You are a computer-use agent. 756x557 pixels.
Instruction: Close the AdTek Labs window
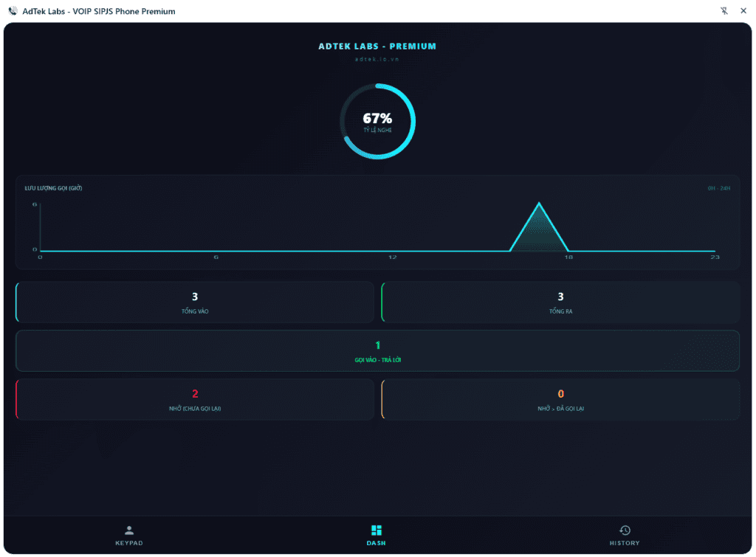pos(743,10)
